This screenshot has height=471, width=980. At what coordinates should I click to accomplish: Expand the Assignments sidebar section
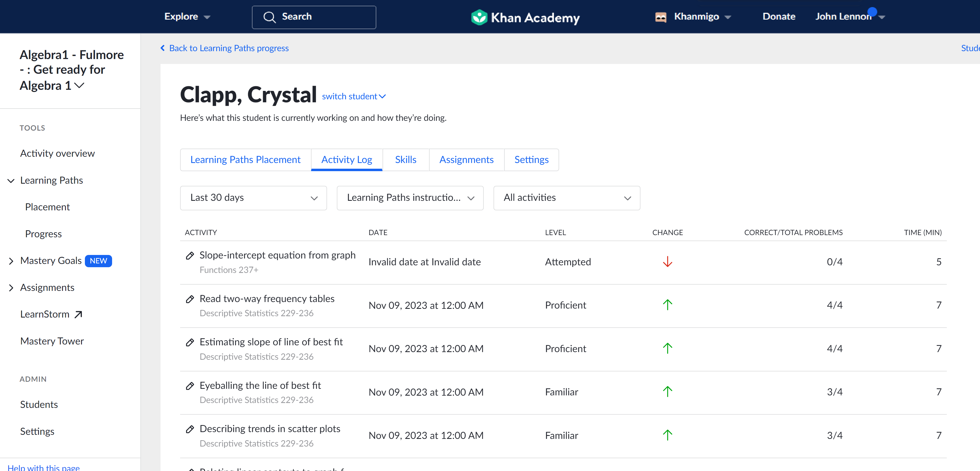[11, 288]
